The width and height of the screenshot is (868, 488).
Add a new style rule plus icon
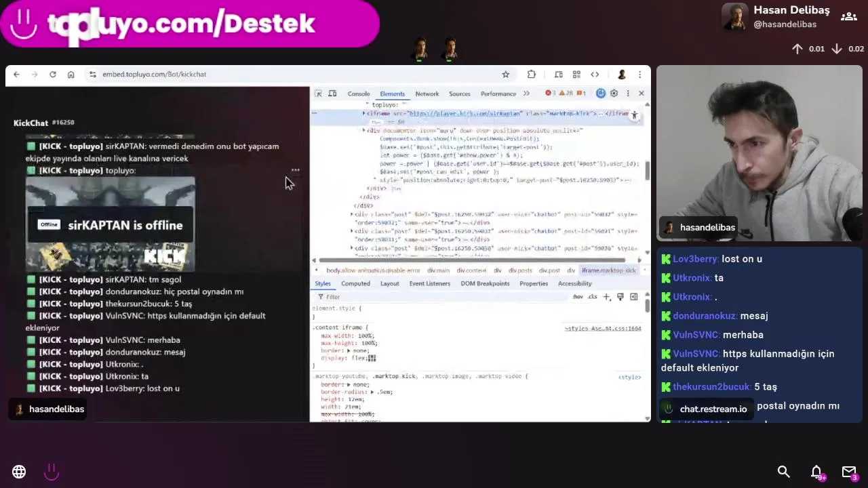607,297
